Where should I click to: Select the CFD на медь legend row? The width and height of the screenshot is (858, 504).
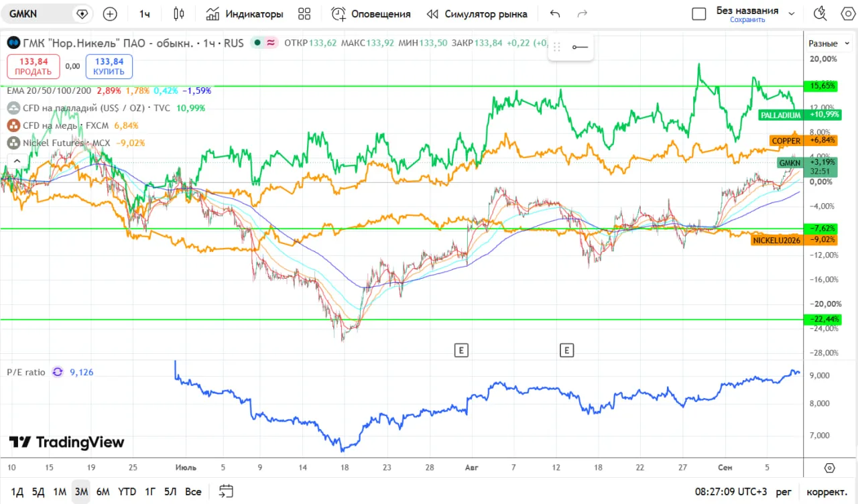[67, 125]
